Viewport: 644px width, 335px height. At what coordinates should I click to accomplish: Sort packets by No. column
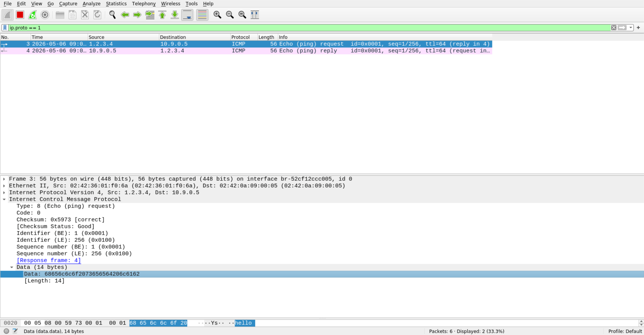(x=16, y=37)
